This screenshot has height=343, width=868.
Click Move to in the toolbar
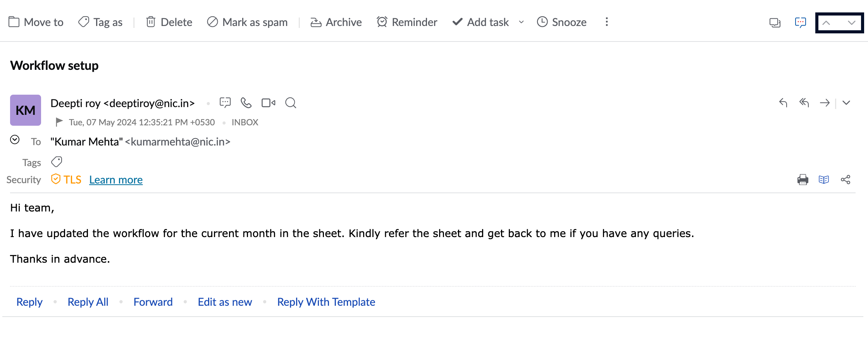coord(36,22)
